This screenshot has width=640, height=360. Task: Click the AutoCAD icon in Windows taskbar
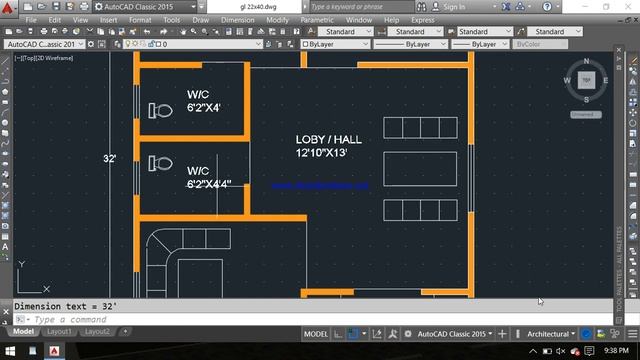click(54, 351)
